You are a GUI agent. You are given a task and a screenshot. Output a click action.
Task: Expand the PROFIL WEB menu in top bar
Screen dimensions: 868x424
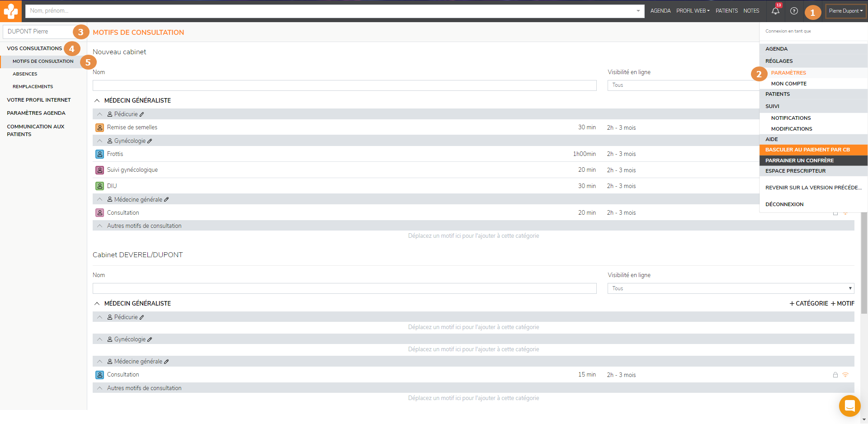coord(693,11)
